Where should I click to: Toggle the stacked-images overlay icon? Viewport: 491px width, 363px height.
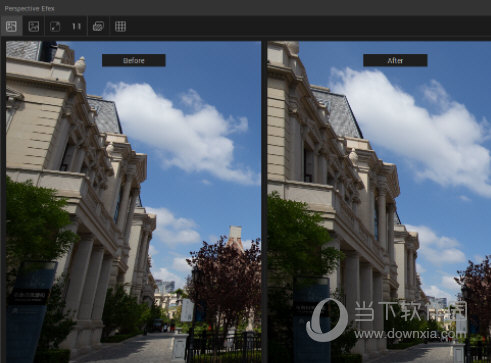pyautogui.click(x=98, y=26)
